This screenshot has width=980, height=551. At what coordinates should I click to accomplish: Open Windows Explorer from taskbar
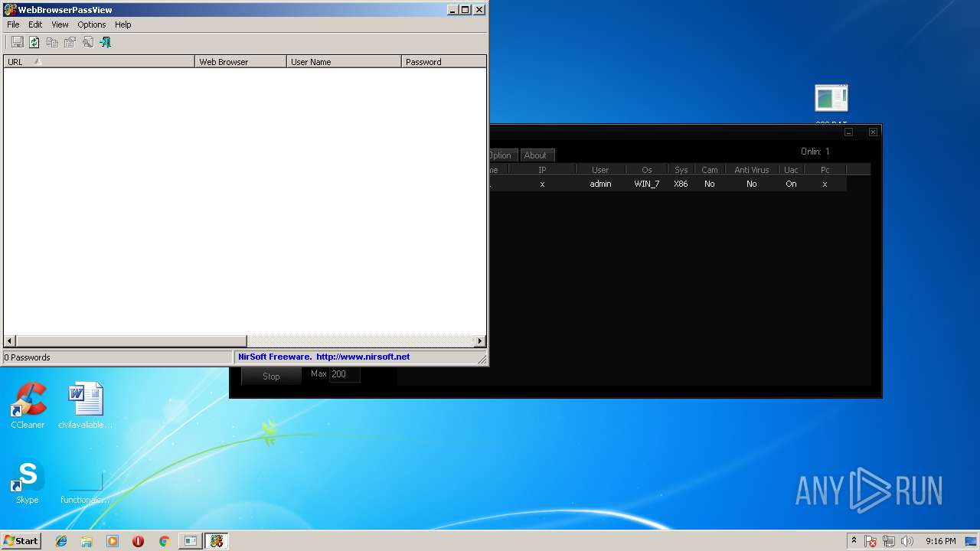click(87, 541)
